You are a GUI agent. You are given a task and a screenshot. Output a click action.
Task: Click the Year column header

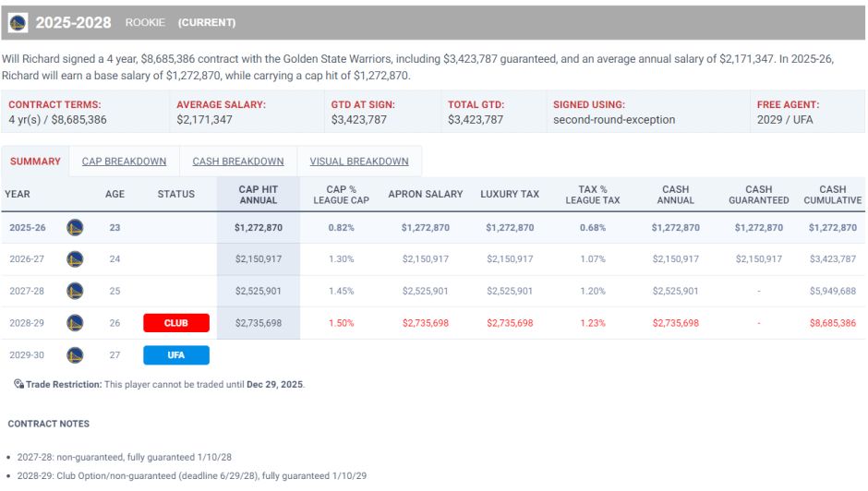click(18, 194)
